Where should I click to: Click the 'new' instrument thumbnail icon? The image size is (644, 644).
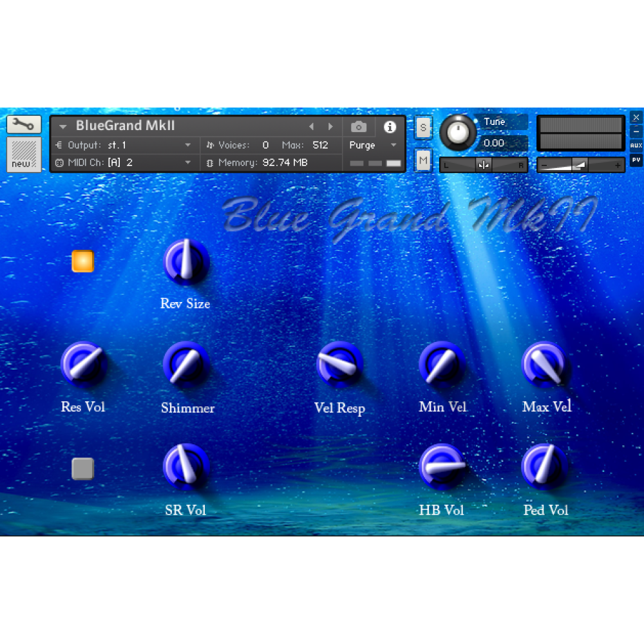pyautogui.click(x=24, y=155)
